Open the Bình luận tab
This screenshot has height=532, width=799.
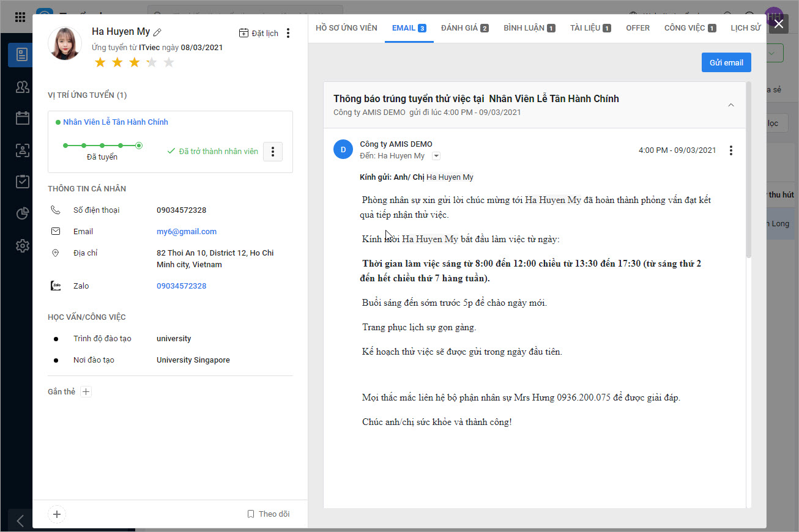529,28
